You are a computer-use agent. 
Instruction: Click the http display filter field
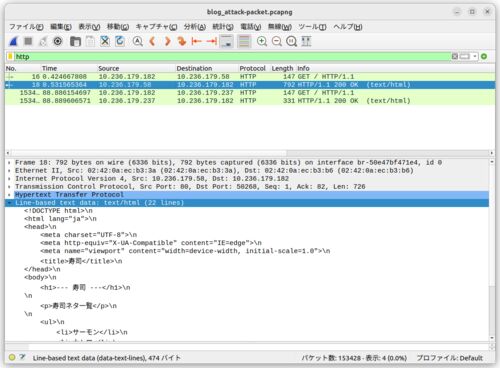click(233, 56)
